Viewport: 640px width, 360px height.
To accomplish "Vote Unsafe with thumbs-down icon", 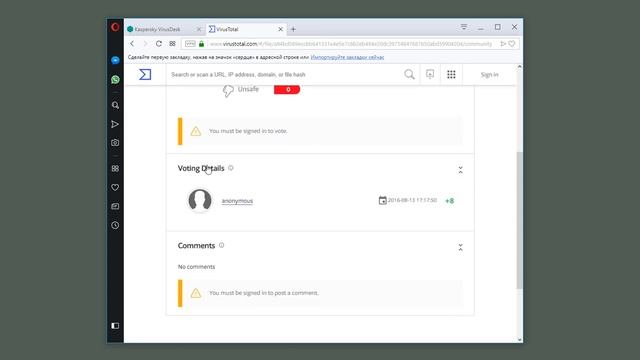I will 228,90.
